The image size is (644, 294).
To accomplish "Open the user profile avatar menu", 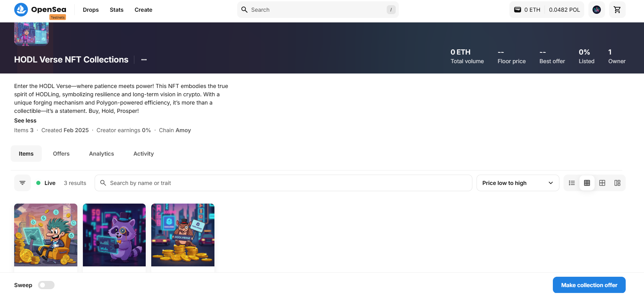I will tap(596, 10).
